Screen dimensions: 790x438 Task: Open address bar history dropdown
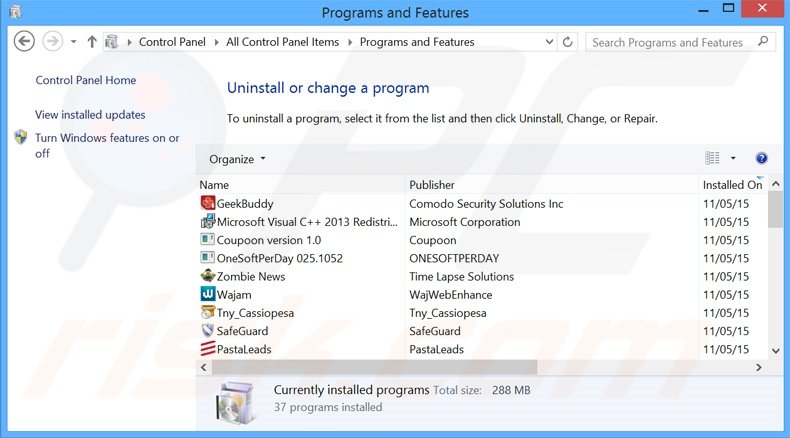pos(549,42)
